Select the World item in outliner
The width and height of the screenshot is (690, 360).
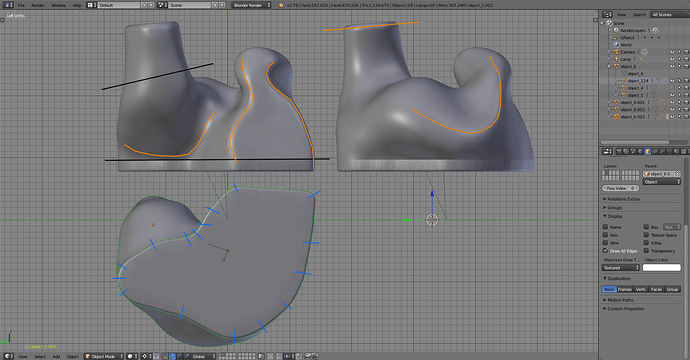pos(625,45)
